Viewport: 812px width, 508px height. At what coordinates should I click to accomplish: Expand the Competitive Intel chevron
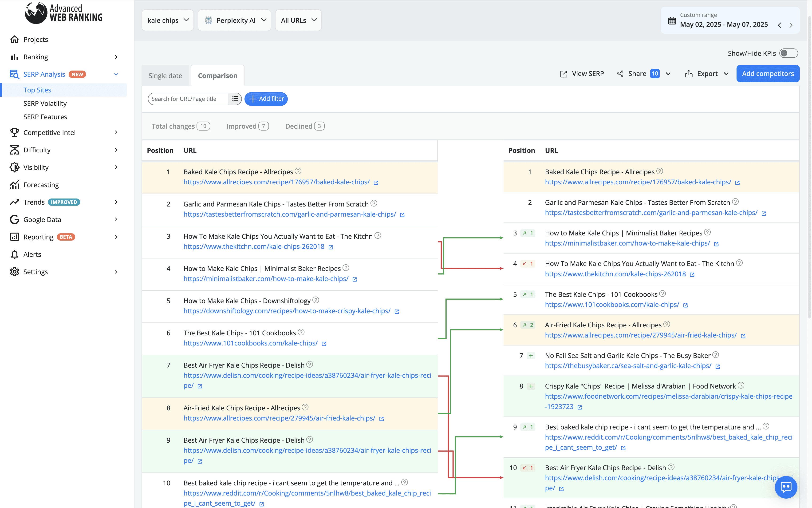(x=116, y=132)
